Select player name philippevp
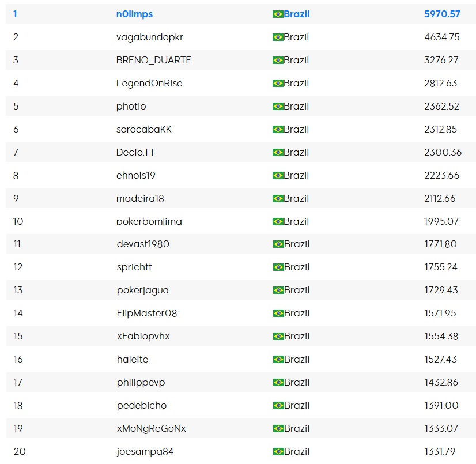The height and width of the screenshot is (464, 476). pos(141,383)
